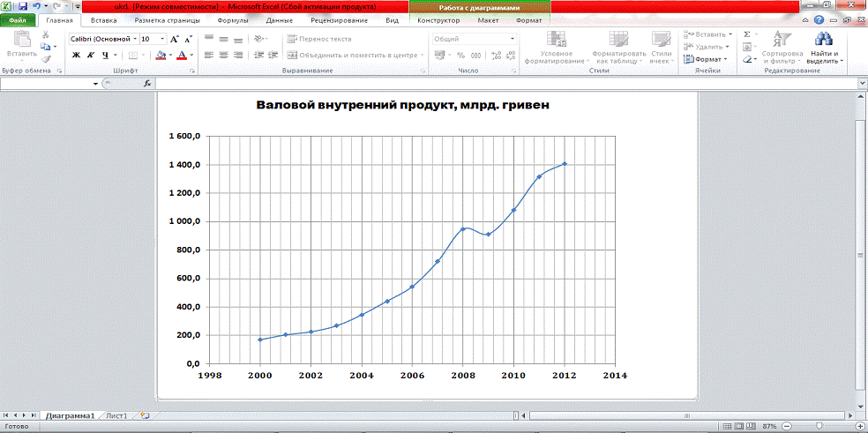The image size is (868, 433).
Task: Click the Insert Worksheet icon beside Лист1
Action: point(144,414)
